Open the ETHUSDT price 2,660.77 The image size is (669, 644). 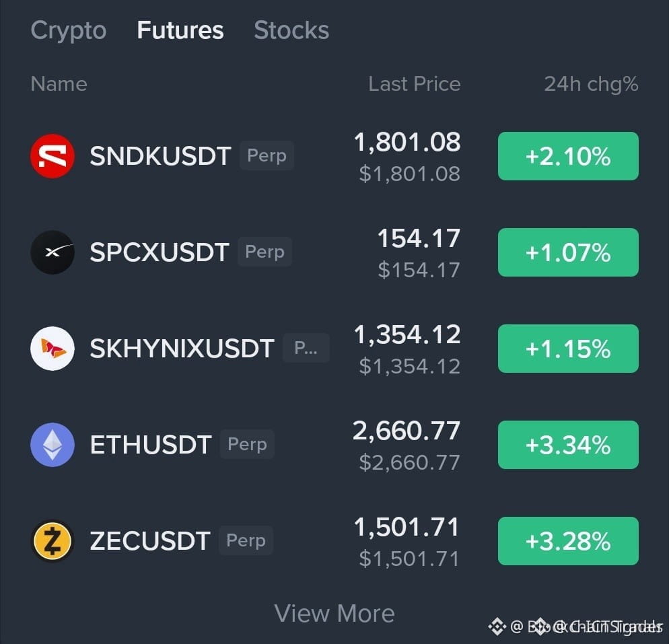click(x=407, y=431)
